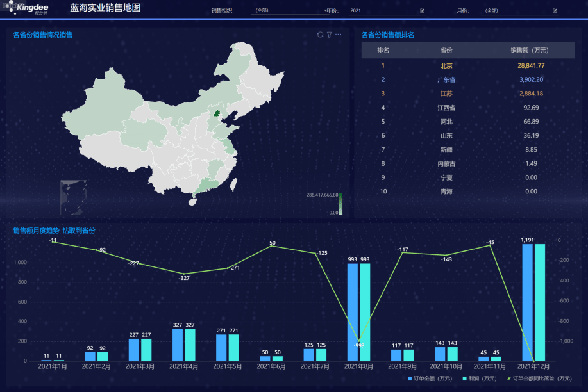
Task: Open the filter funnel icon on map panel
Action: pyautogui.click(x=329, y=35)
